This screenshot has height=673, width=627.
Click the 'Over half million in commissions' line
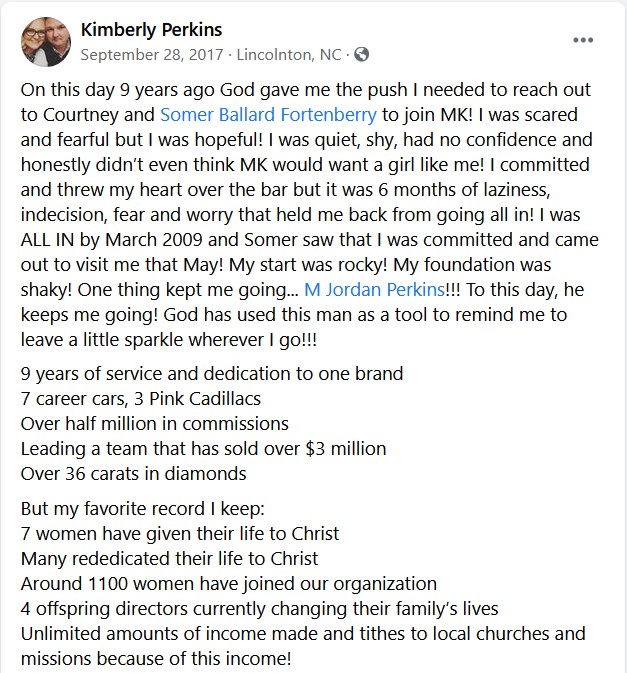click(154, 424)
